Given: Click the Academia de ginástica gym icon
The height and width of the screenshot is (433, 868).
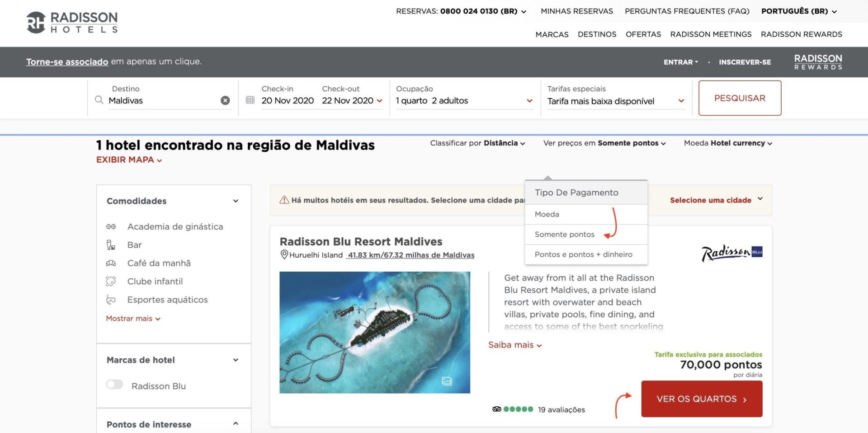Looking at the screenshot, I should point(111,226).
